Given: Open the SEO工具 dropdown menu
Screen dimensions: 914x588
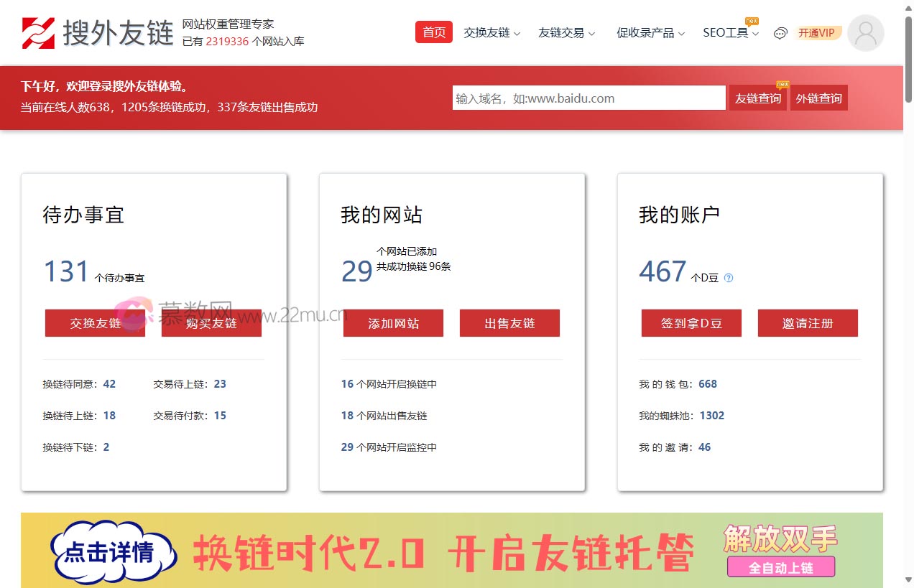Looking at the screenshot, I should (730, 33).
